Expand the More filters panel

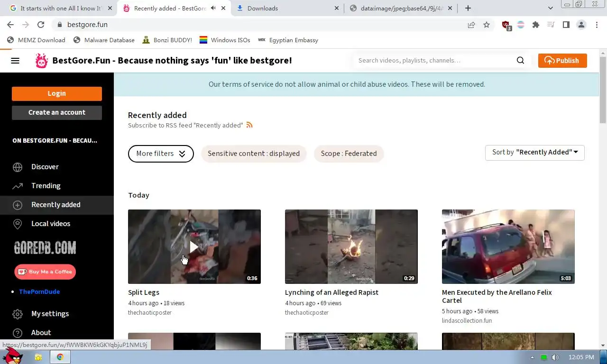tap(161, 154)
